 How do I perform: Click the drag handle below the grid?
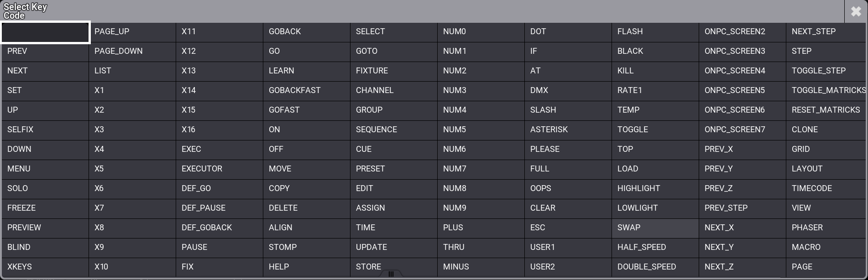[x=391, y=275]
